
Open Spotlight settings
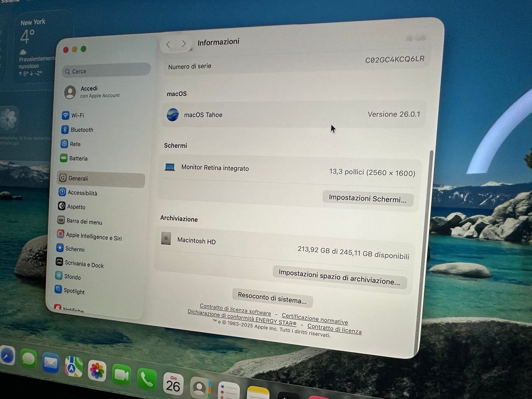(x=74, y=291)
